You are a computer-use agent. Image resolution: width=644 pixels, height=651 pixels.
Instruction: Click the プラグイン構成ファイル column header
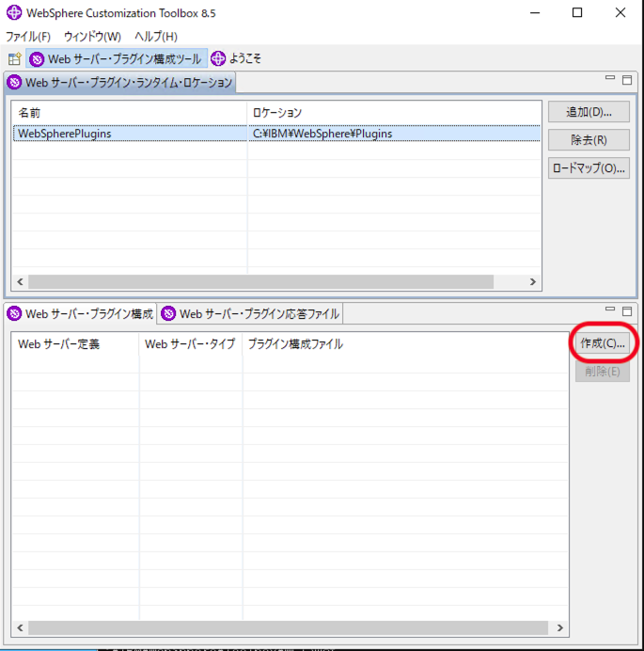click(x=405, y=343)
